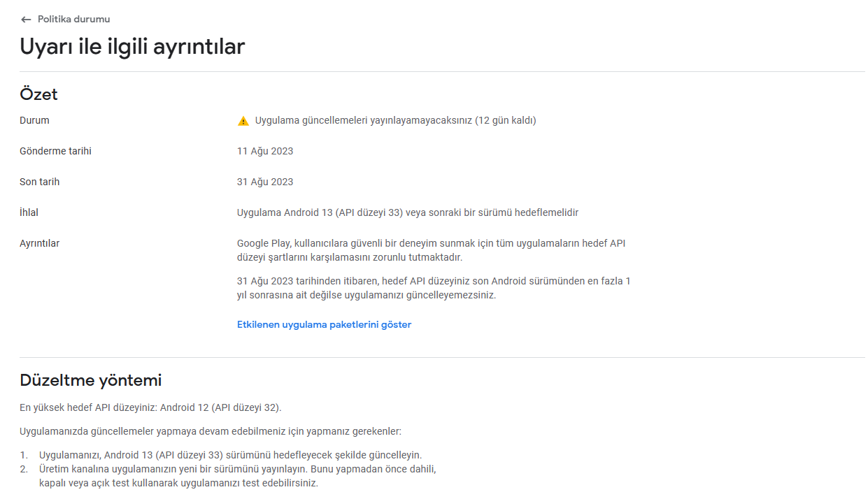Click the back arrow icon
Screen dimensions: 868x492
click(26, 20)
